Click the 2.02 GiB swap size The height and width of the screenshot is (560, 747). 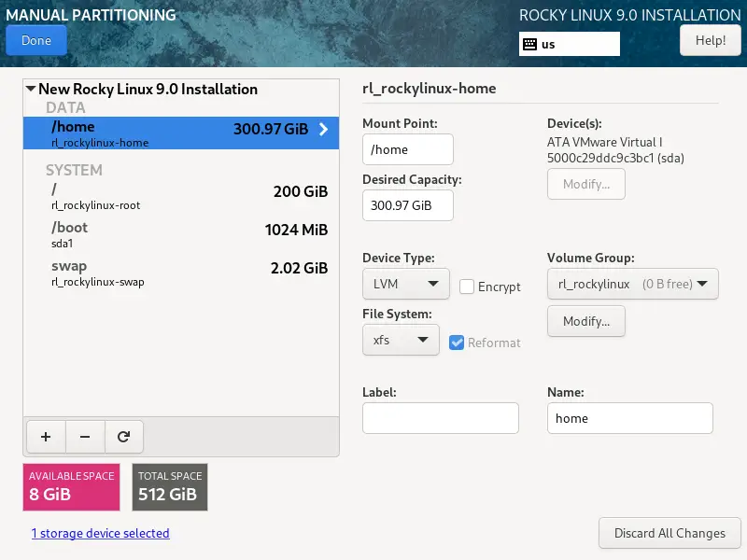299,268
